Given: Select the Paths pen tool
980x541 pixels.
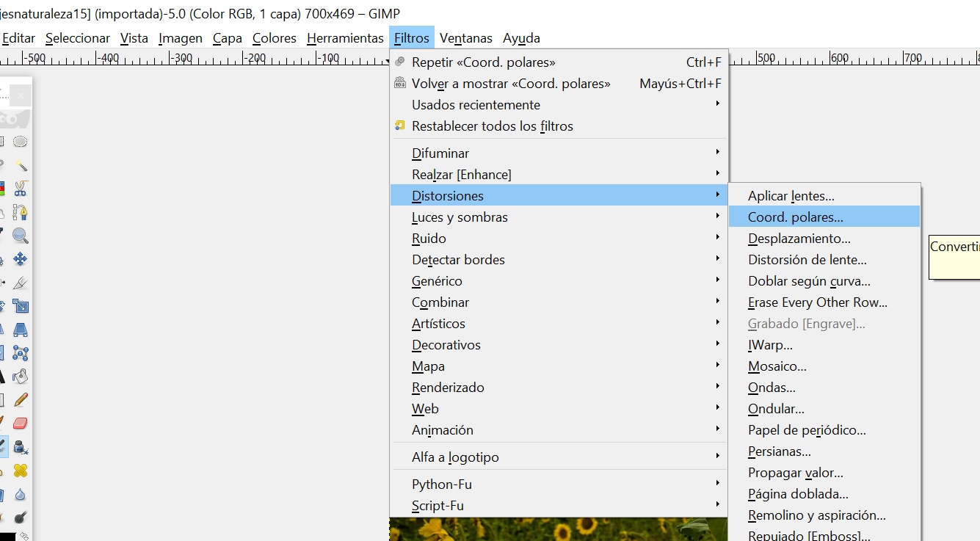Looking at the screenshot, I should click(21, 212).
